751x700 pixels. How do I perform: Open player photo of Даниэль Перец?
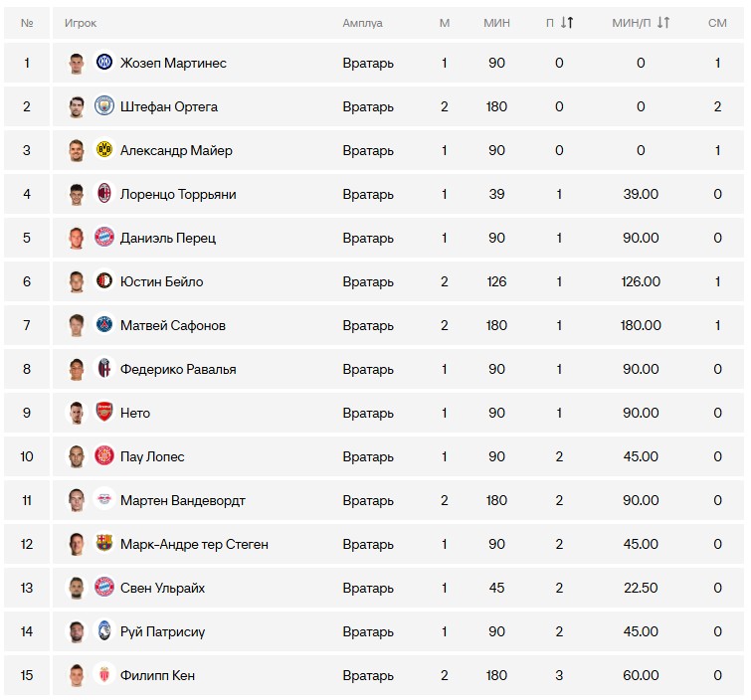[x=77, y=238]
